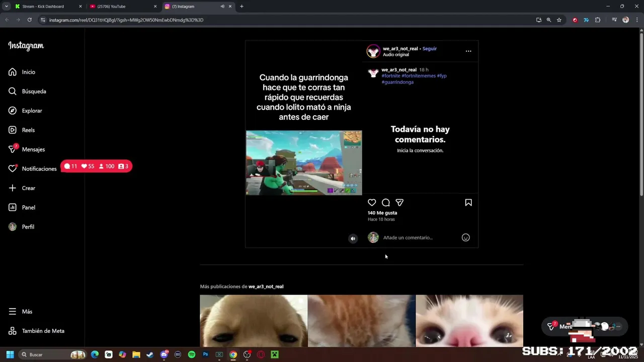Open the Búsqueda search panel

[x=27, y=92]
